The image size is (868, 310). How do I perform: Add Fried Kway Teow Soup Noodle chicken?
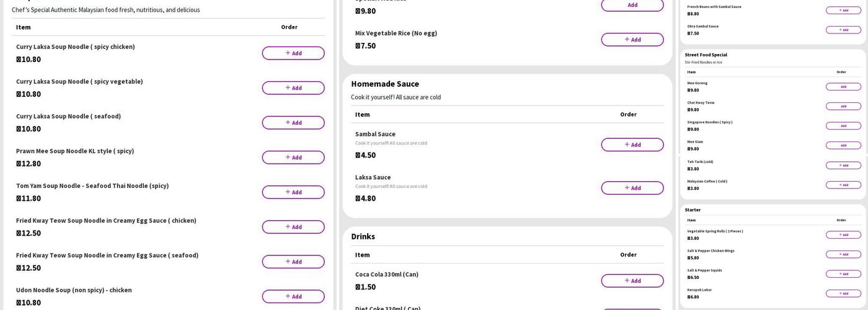tap(293, 227)
